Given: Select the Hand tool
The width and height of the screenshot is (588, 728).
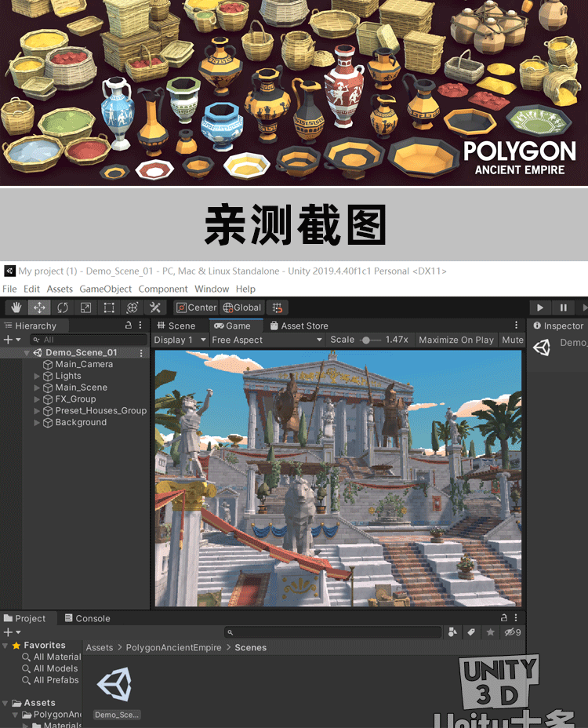Looking at the screenshot, I should (16, 308).
